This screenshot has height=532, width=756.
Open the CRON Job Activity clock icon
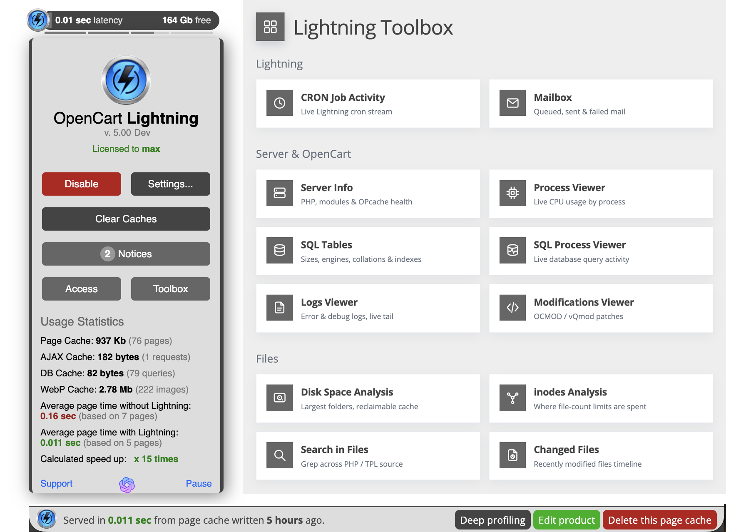click(280, 103)
